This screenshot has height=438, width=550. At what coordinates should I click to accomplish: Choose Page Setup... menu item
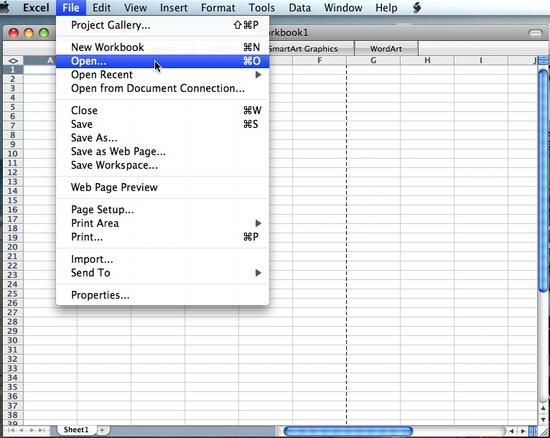[x=162, y=210]
